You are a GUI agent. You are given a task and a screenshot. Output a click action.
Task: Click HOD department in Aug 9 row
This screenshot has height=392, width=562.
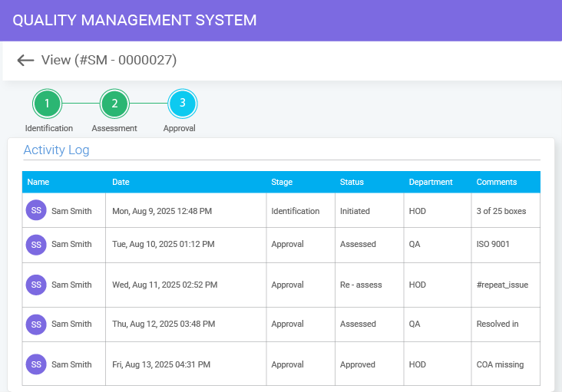coord(418,211)
